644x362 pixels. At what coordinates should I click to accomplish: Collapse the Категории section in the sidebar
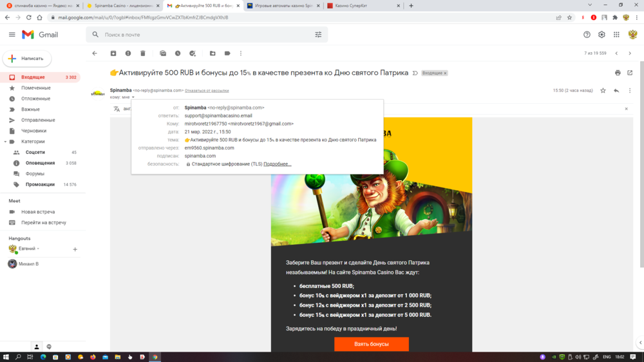point(5,142)
